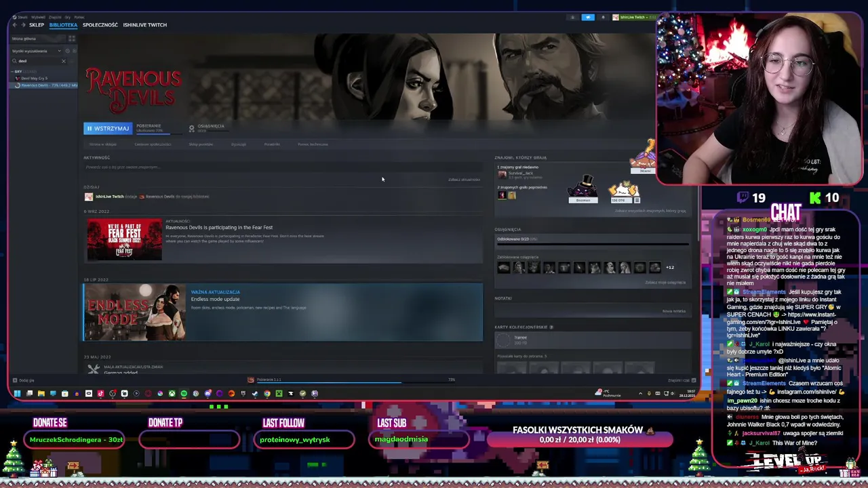The width and height of the screenshot is (868, 488).
Task: Click the achievements unlocked progress bar
Action: pos(593,244)
